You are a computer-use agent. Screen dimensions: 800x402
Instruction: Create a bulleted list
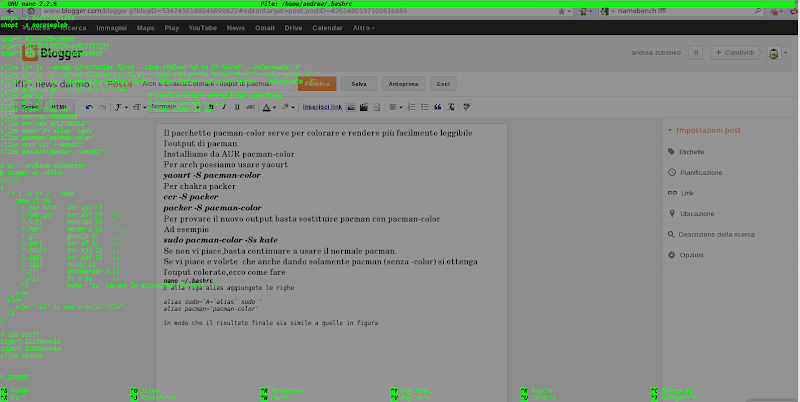424,107
